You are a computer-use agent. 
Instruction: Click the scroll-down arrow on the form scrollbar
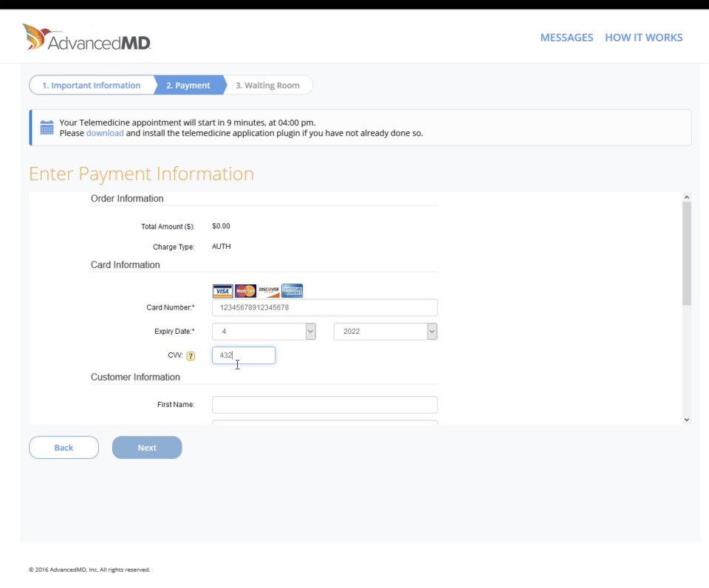687,419
